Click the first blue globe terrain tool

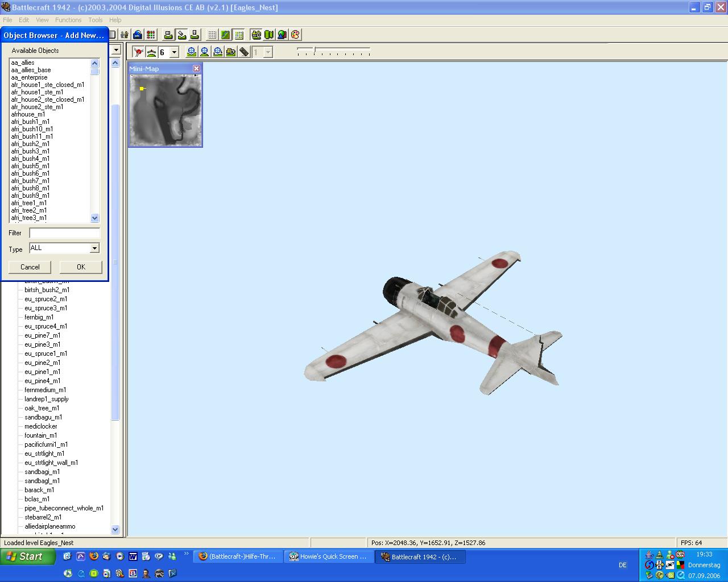point(192,52)
